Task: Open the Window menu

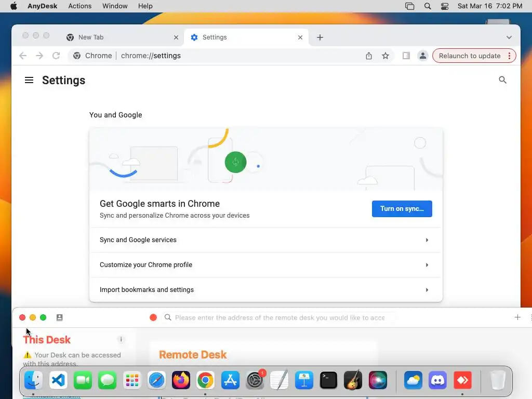Action: click(115, 6)
